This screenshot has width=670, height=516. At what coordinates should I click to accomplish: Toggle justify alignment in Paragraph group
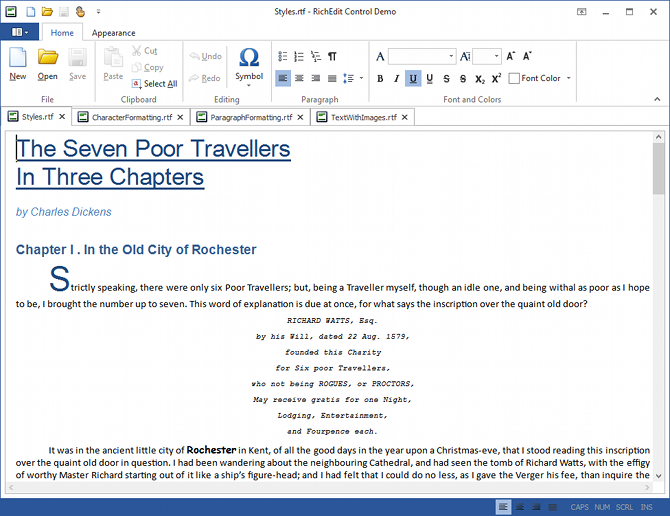tap(332, 78)
